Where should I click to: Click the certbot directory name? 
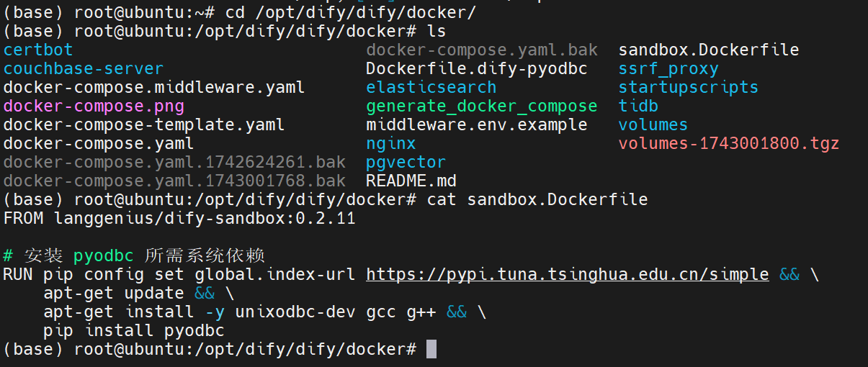pos(38,50)
